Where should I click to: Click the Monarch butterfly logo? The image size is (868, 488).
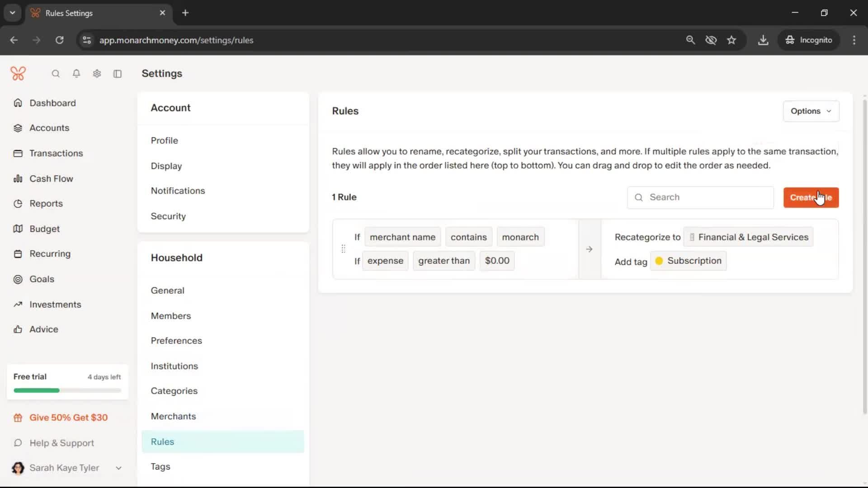point(18,73)
